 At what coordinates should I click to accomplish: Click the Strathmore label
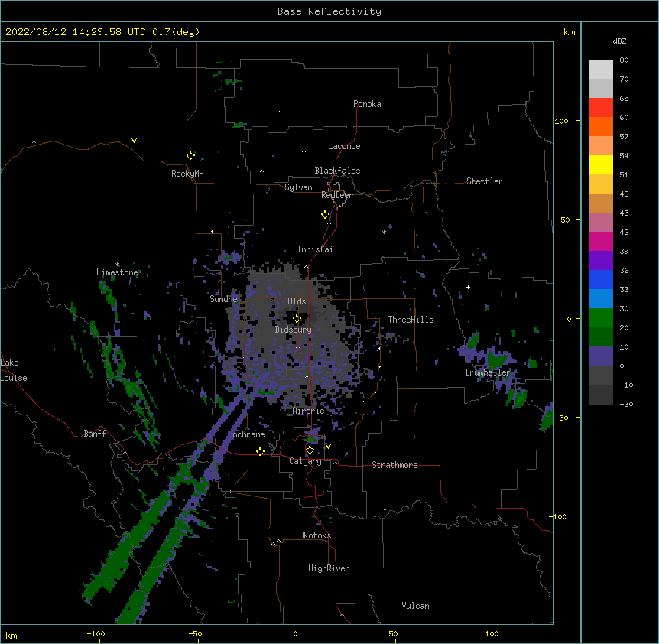(x=394, y=465)
